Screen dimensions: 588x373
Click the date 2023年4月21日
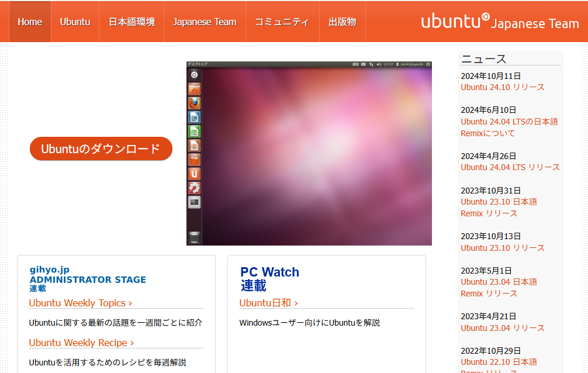[488, 316]
